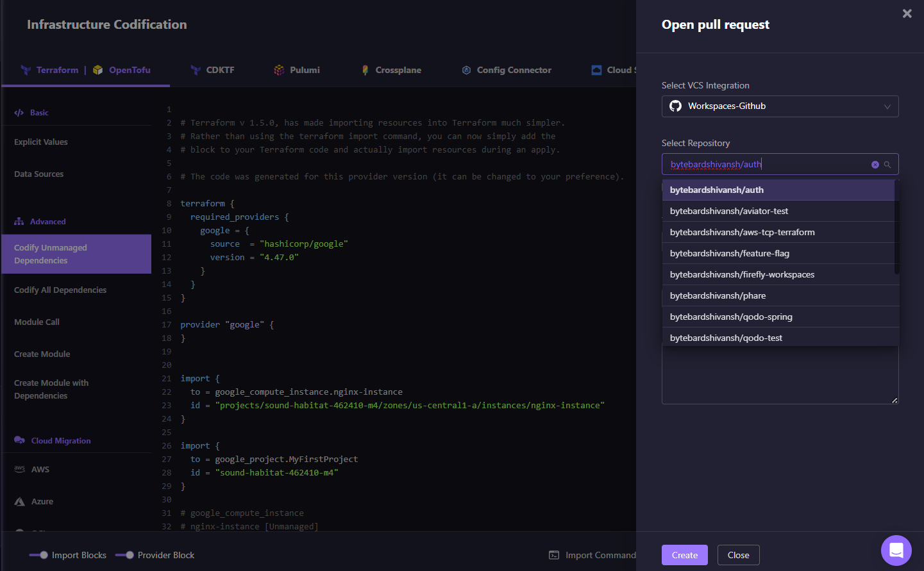
Task: Click the Terraform logo icon
Action: (26, 70)
